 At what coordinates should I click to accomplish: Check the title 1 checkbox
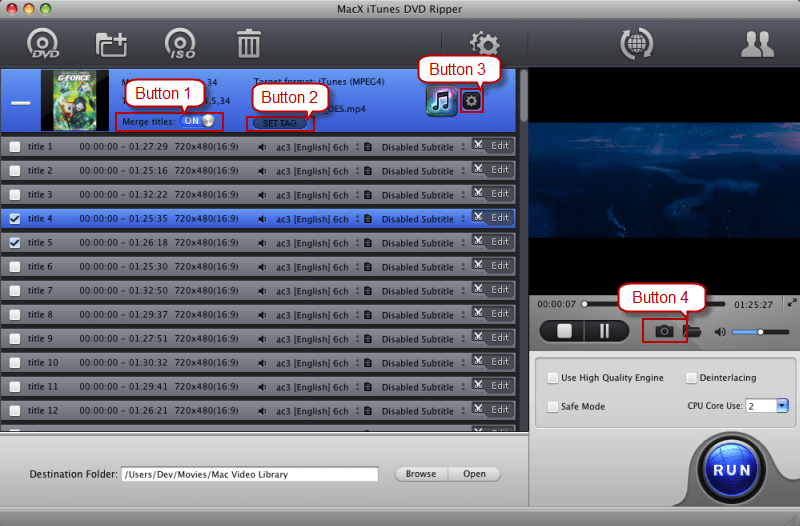point(15,147)
